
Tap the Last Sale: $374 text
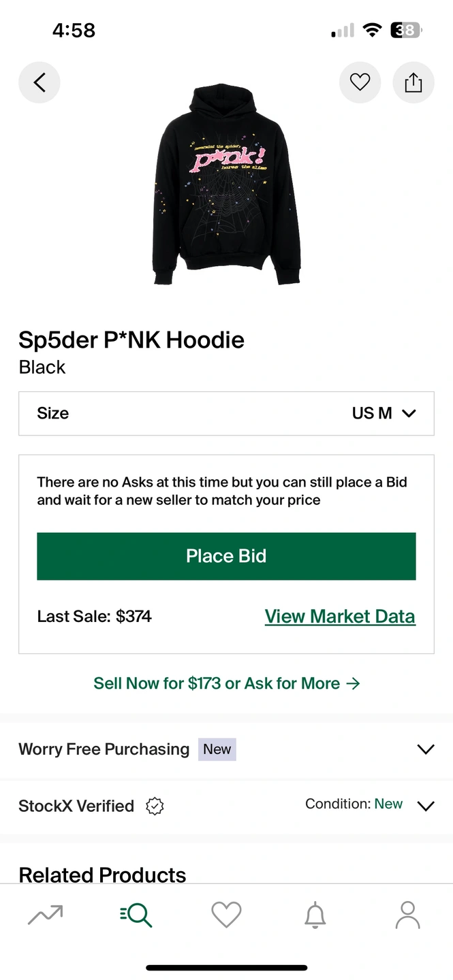tap(94, 617)
